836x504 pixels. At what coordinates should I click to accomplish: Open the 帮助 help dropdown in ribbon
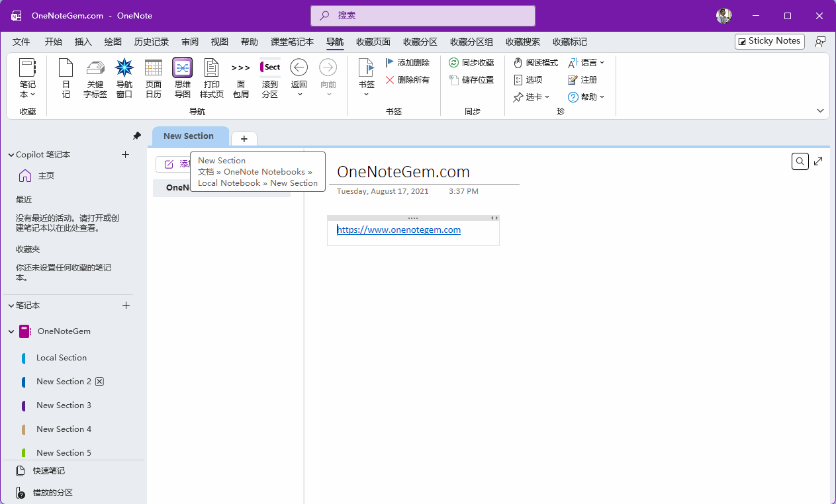tap(586, 97)
